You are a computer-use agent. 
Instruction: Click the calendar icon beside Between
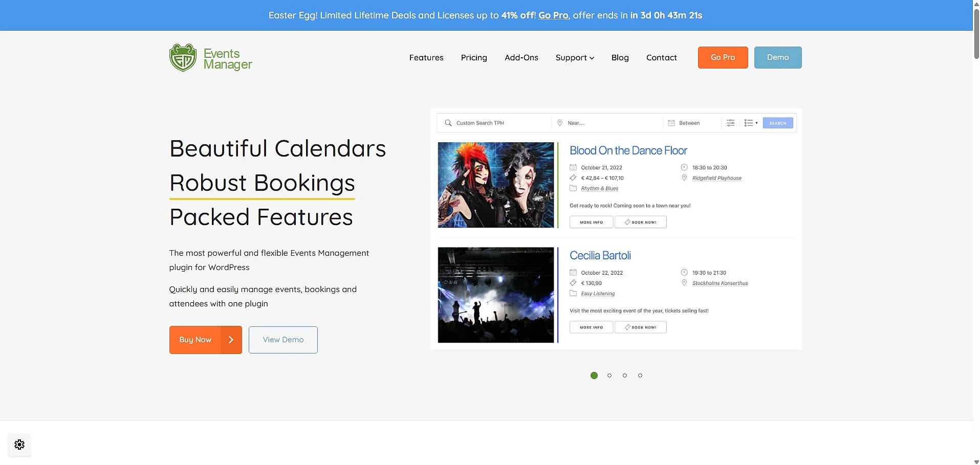[x=671, y=123]
